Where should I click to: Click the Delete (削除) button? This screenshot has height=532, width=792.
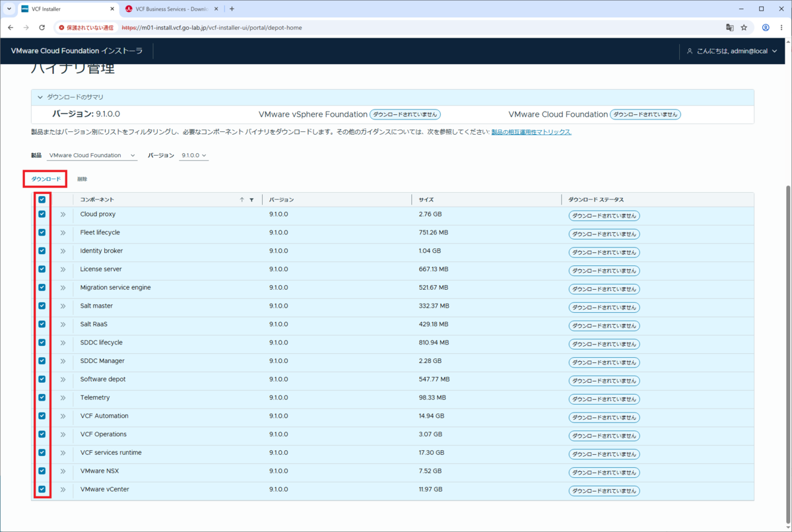[82, 179]
